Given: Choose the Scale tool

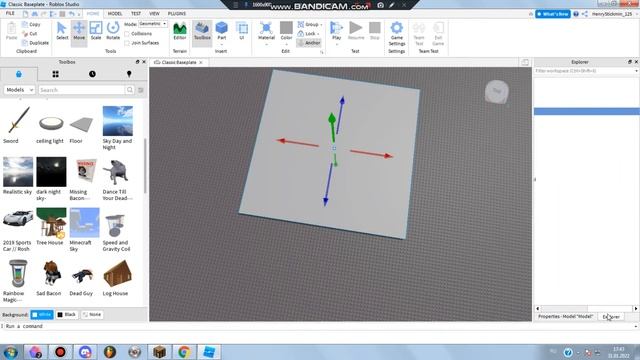Looking at the screenshot, I should pos(96,31).
